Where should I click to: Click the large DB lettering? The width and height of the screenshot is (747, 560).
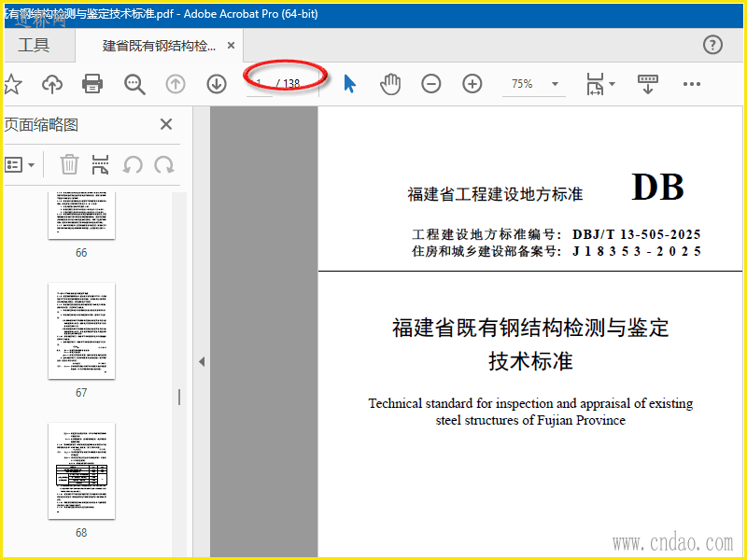click(658, 188)
